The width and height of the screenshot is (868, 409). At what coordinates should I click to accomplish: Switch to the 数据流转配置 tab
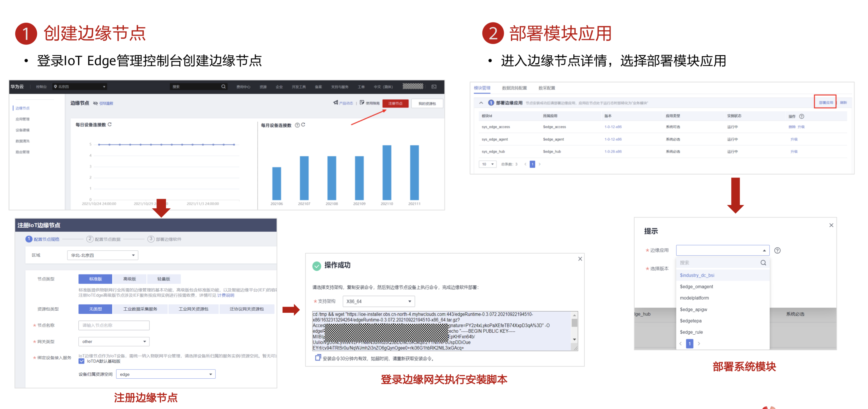(x=514, y=88)
